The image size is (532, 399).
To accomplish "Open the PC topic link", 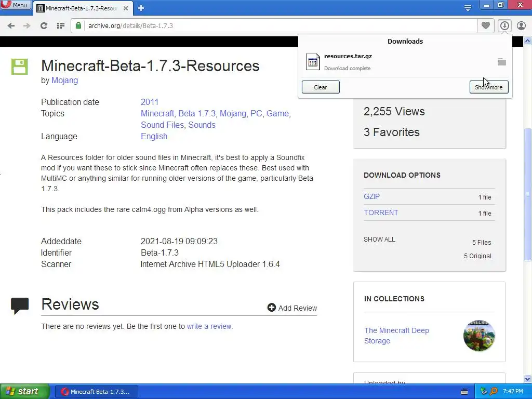I will click(256, 113).
